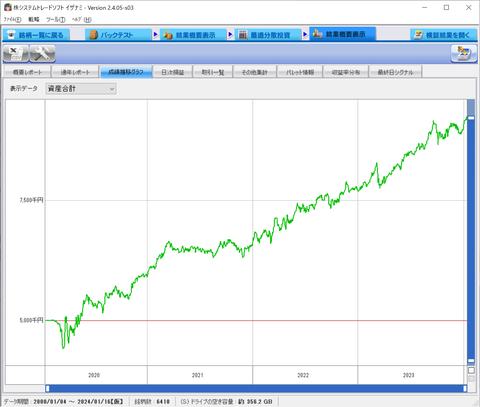
Task: Open the 収益率分布 tab
Action: click(346, 72)
